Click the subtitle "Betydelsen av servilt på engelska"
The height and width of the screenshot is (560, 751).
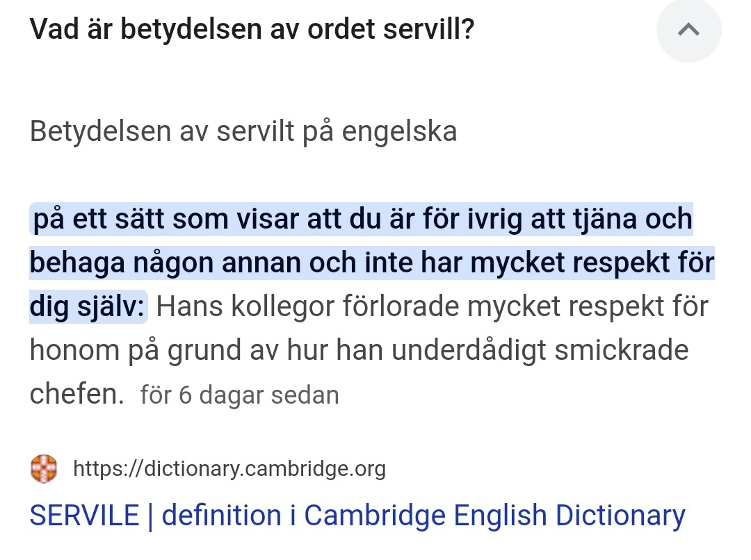click(243, 131)
